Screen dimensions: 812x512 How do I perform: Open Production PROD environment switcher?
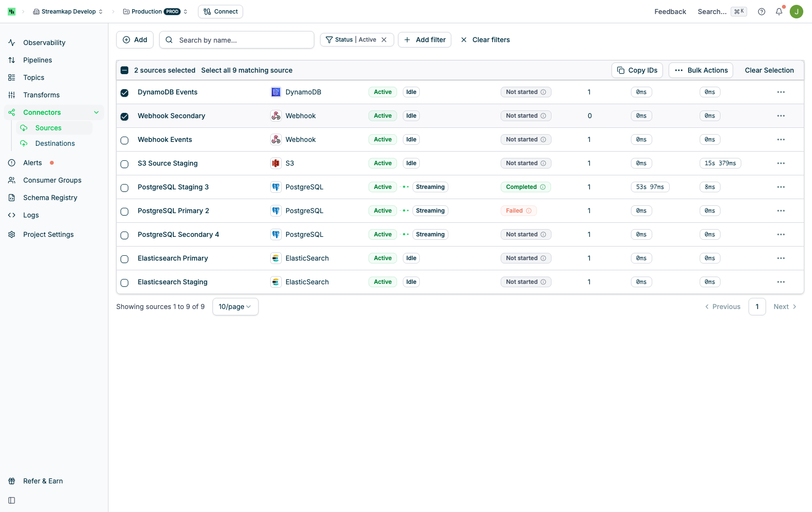155,12
